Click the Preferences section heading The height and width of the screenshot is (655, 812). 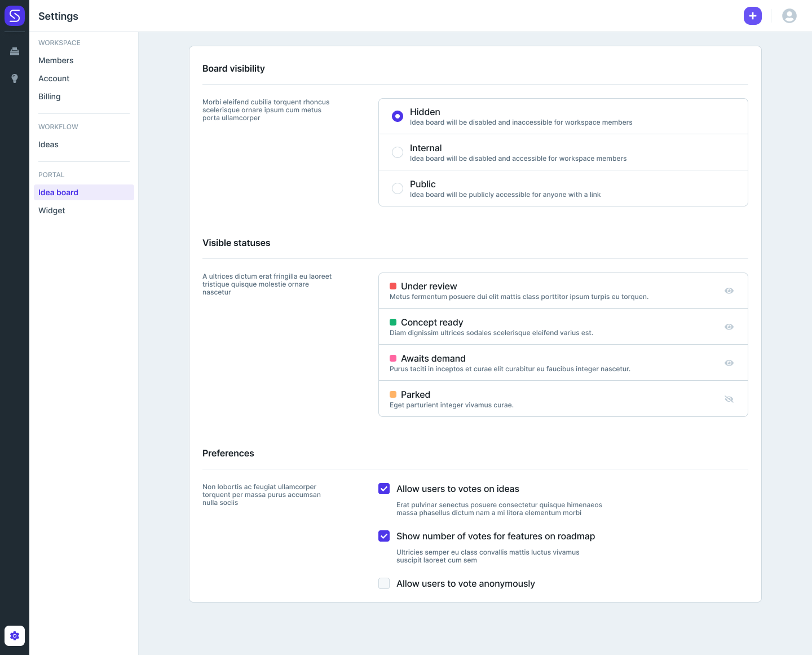click(228, 453)
